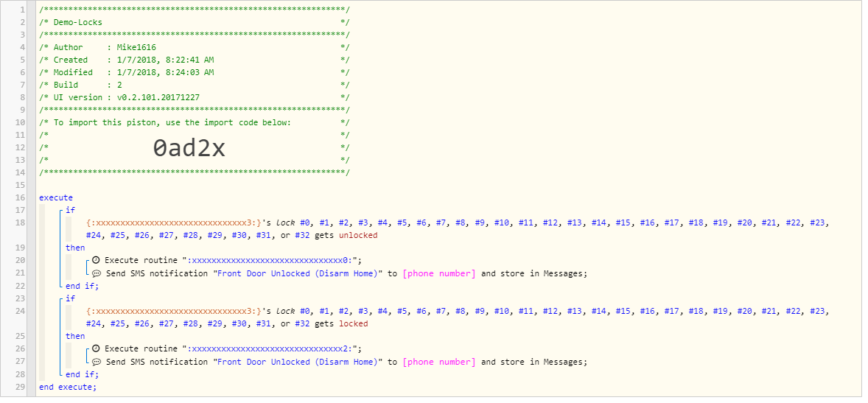Click the execute keyword on line 16
The height and width of the screenshot is (403, 868).
(56, 197)
